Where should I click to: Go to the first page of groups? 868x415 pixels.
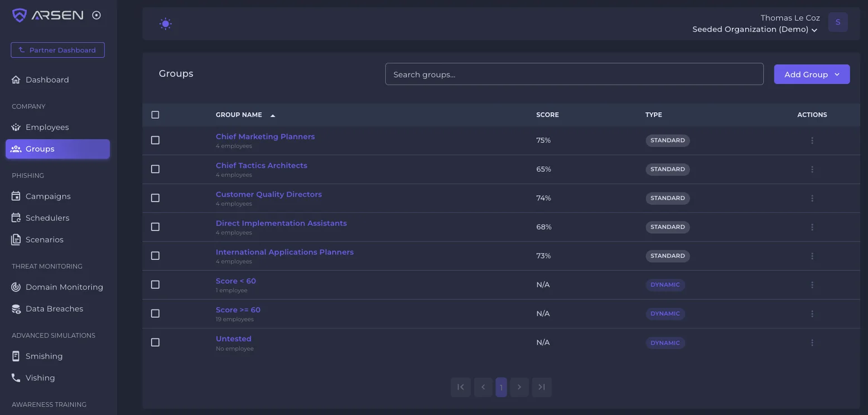460,387
